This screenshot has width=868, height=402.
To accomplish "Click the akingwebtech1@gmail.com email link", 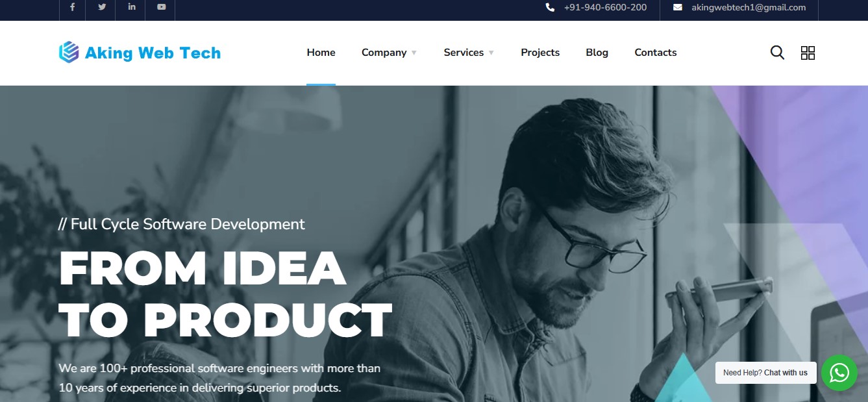I will tap(749, 8).
